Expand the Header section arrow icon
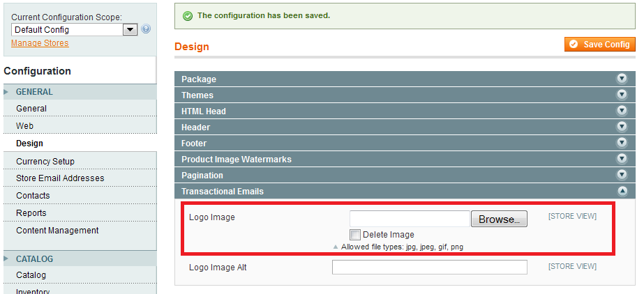The height and width of the screenshot is (294, 644). [x=622, y=127]
